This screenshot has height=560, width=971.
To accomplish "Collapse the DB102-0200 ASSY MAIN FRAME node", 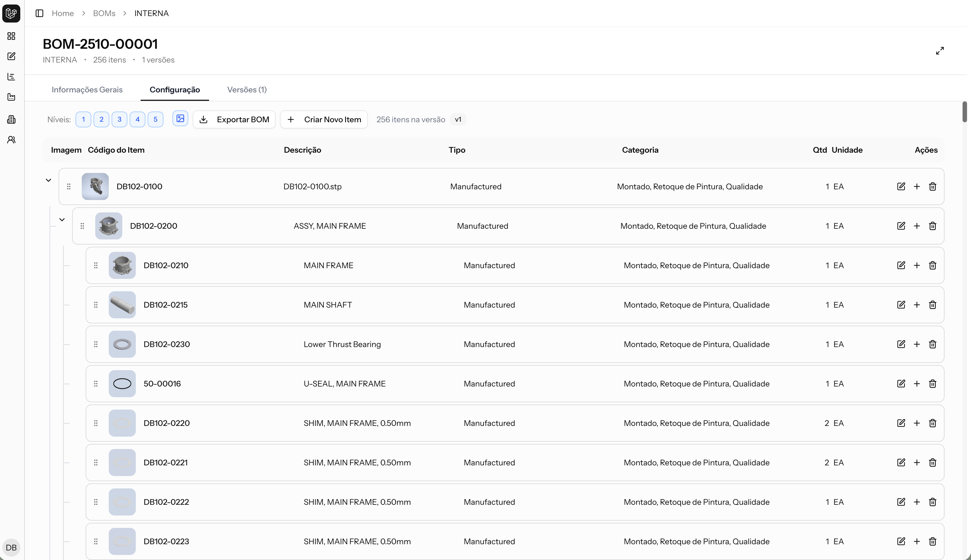I will coord(62,220).
